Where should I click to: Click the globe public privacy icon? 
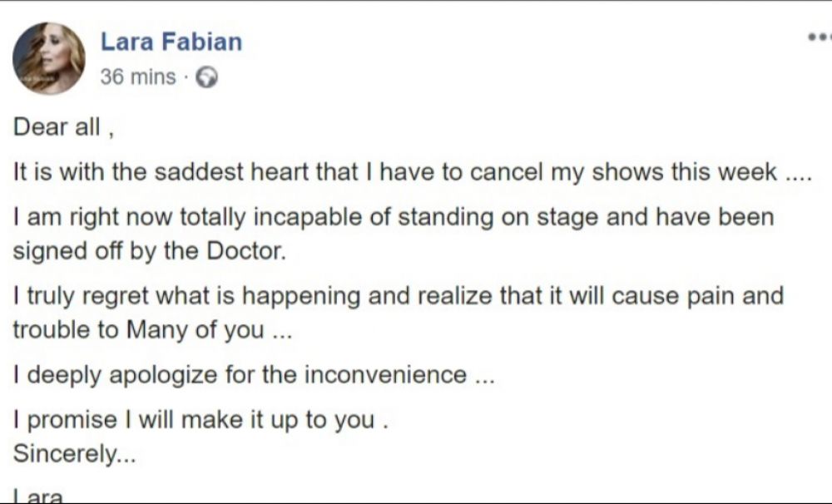207,77
